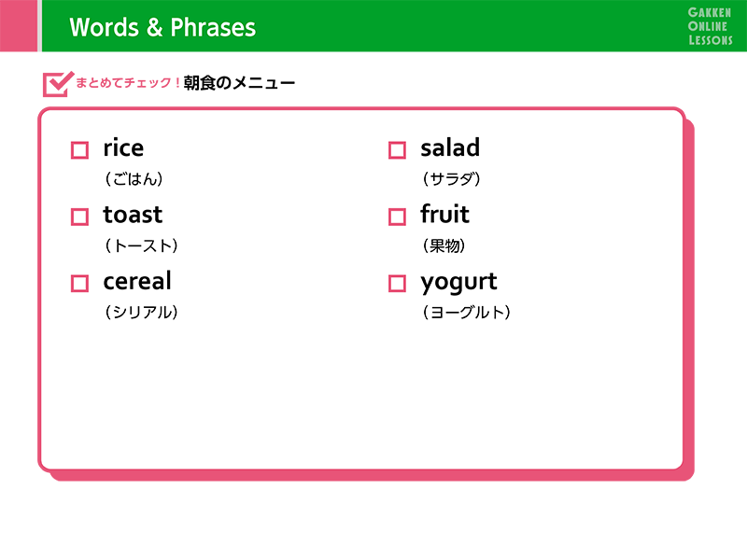Viewport: 747px width, 560px height.
Task: Click the Japanese translation (ヨーグルト)
Action: 466,313
